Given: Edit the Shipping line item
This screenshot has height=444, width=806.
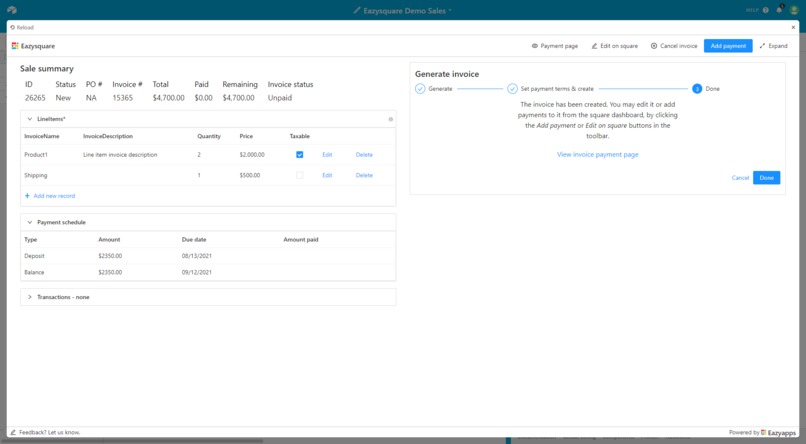Looking at the screenshot, I should pyautogui.click(x=327, y=175).
